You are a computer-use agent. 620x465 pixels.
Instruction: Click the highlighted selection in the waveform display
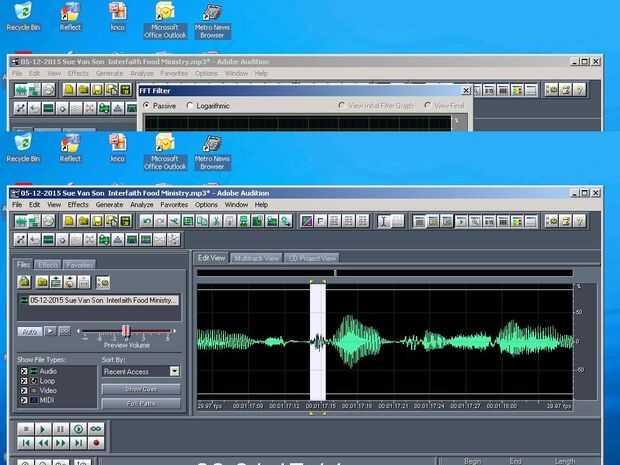318,342
